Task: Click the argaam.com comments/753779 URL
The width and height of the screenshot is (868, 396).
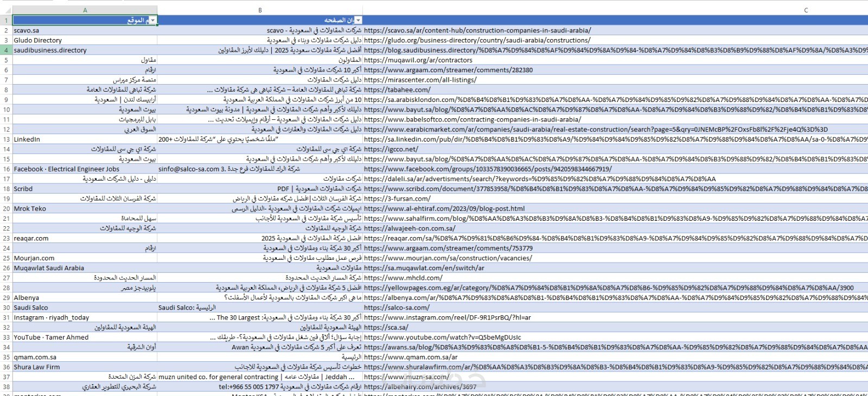Action: 448,248
